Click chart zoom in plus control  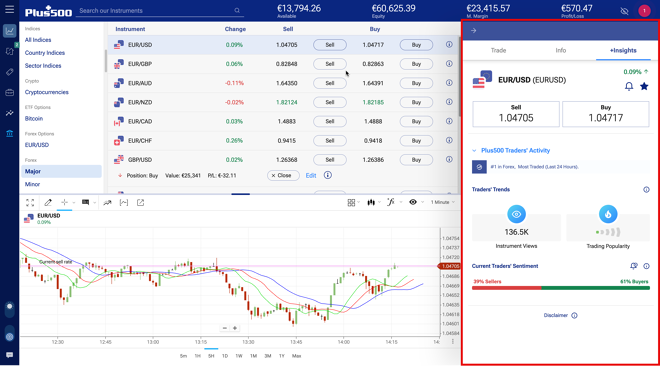[235, 328]
